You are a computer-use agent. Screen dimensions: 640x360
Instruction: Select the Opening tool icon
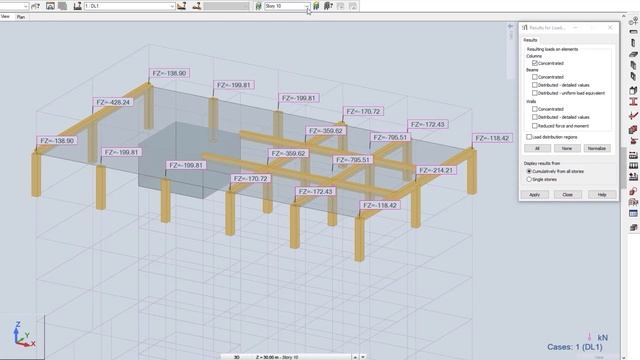click(633, 76)
